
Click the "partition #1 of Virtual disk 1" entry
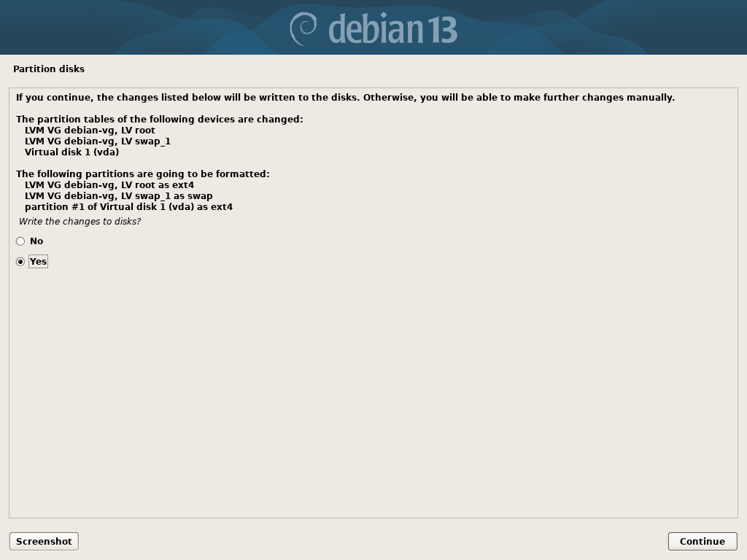coord(128,207)
